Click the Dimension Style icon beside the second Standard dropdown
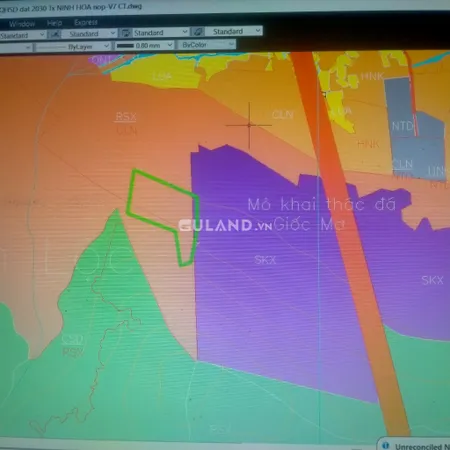The height and width of the screenshot is (450, 450). 55,34
